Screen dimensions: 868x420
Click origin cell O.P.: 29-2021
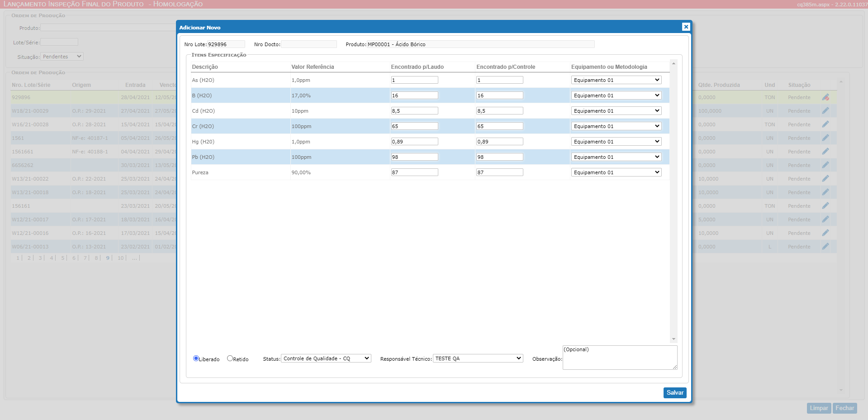pos(89,111)
